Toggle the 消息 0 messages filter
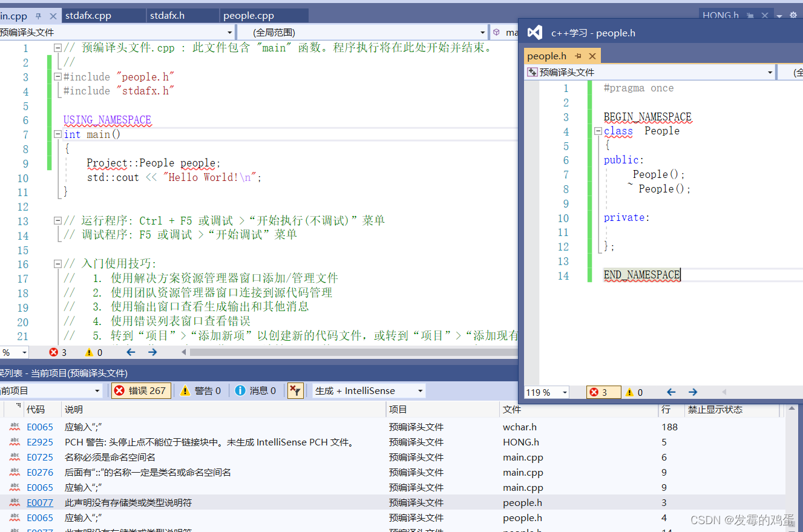The height and width of the screenshot is (532, 803). coord(255,390)
